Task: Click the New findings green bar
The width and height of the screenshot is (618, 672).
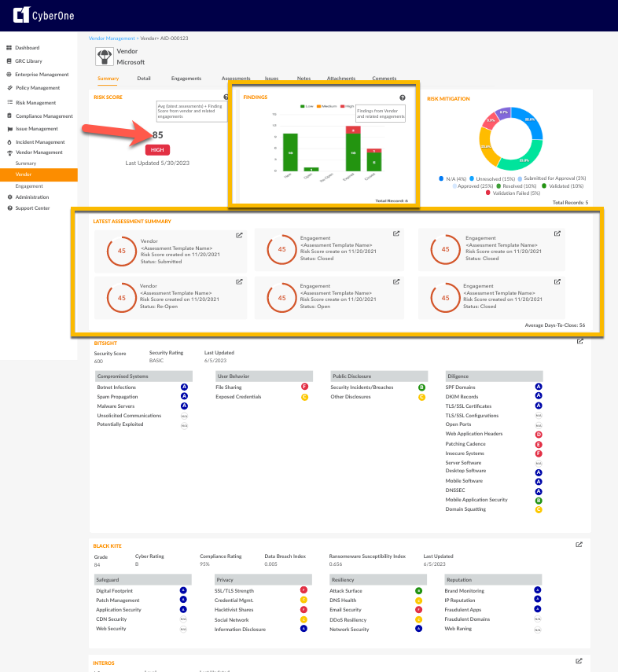Action: [290, 152]
